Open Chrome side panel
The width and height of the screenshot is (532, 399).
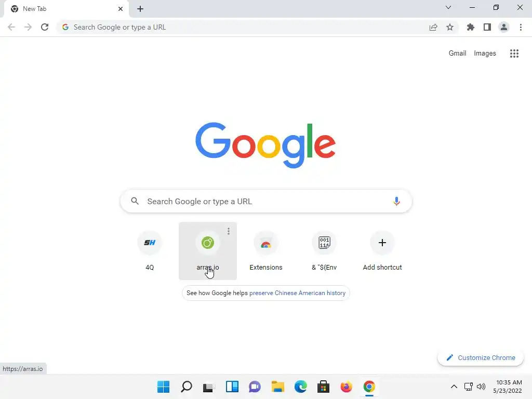click(487, 27)
